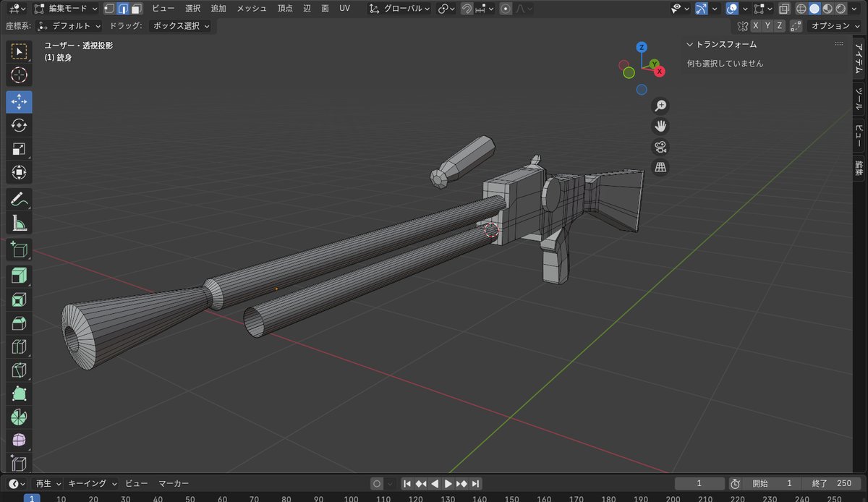This screenshot has width=868, height=502.
Task: Open the 編集モード mode dropdown
Action: point(66,9)
